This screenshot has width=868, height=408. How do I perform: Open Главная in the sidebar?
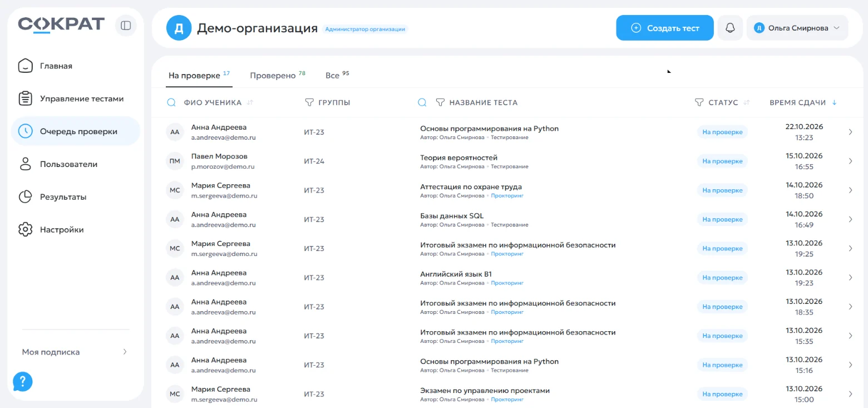click(x=75, y=66)
